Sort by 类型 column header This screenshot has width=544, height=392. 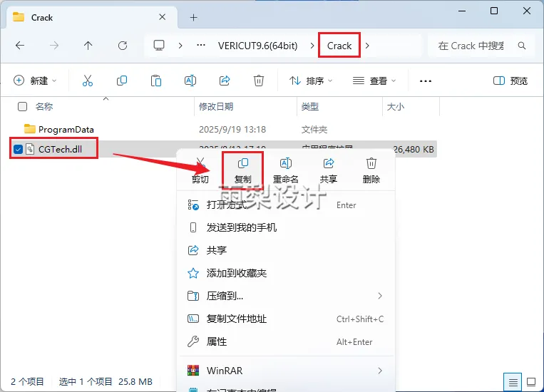point(310,106)
